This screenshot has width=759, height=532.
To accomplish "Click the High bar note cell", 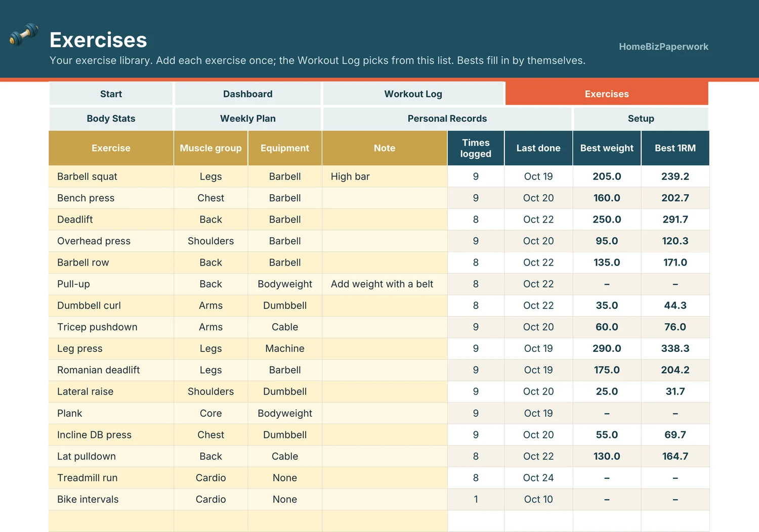I will (x=385, y=176).
